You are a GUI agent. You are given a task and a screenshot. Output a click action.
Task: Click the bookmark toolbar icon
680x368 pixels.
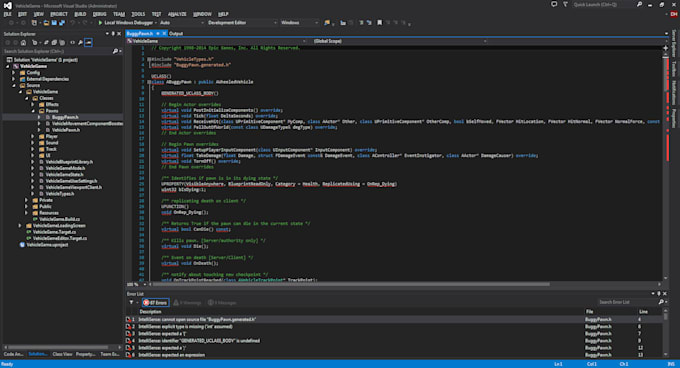(x=380, y=23)
